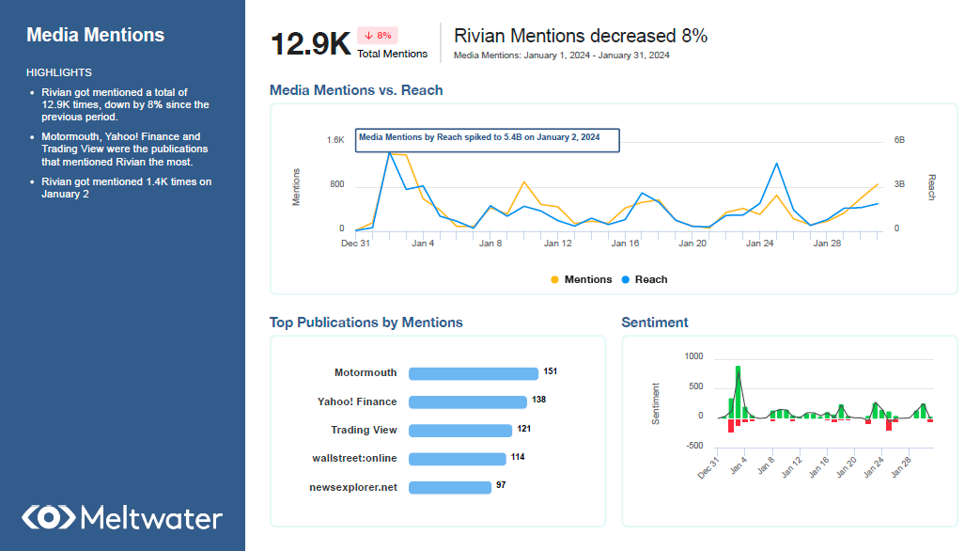This screenshot has height=551, width=980.
Task: Click the Total Mentions label
Action: 393,54
